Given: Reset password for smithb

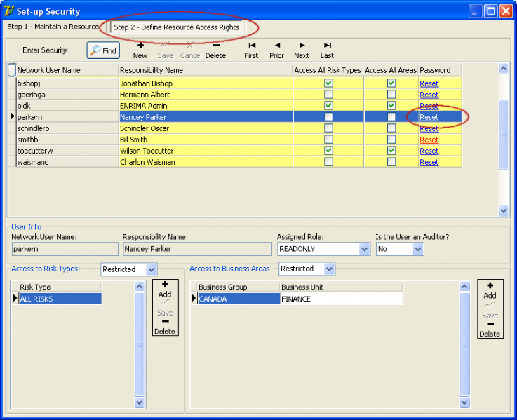Looking at the screenshot, I should [429, 140].
